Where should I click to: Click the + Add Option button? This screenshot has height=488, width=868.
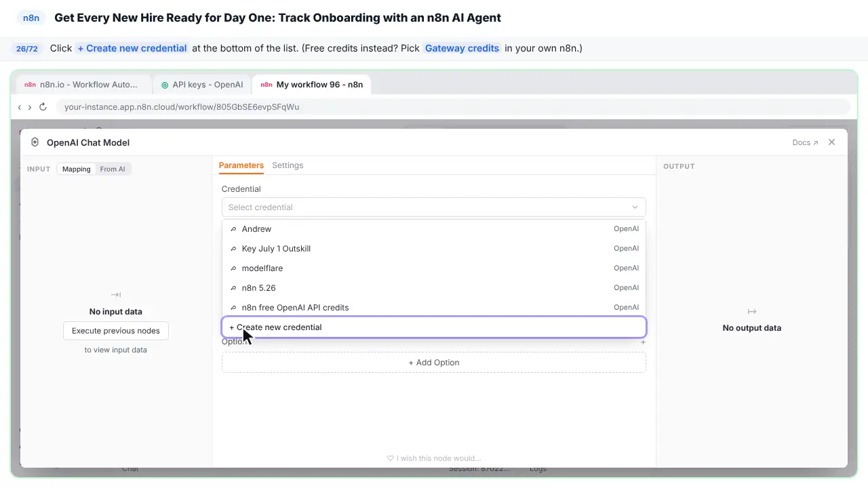(433, 363)
